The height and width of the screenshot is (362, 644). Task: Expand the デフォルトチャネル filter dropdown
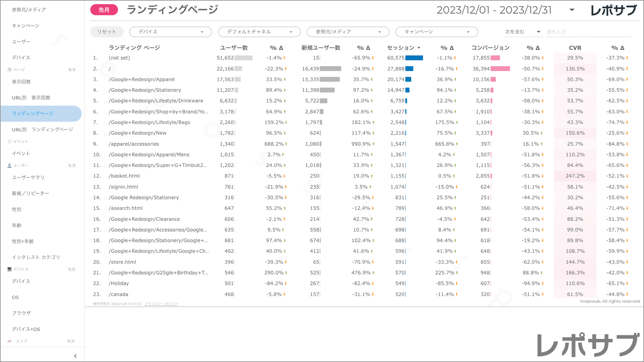coord(259,32)
